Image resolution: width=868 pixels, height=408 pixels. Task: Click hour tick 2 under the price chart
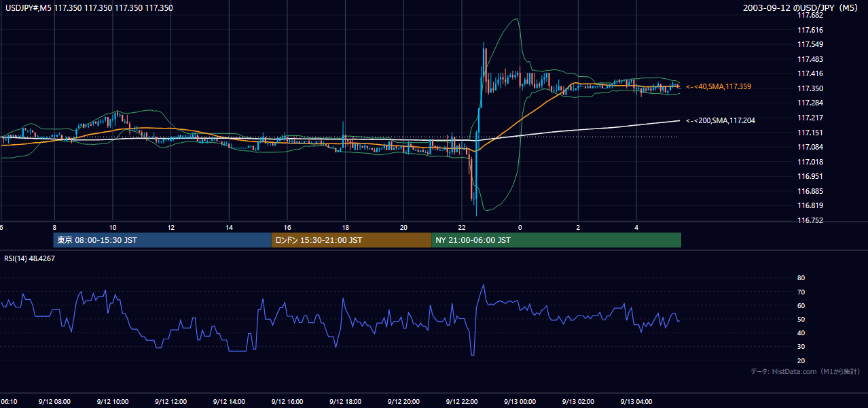(579, 227)
